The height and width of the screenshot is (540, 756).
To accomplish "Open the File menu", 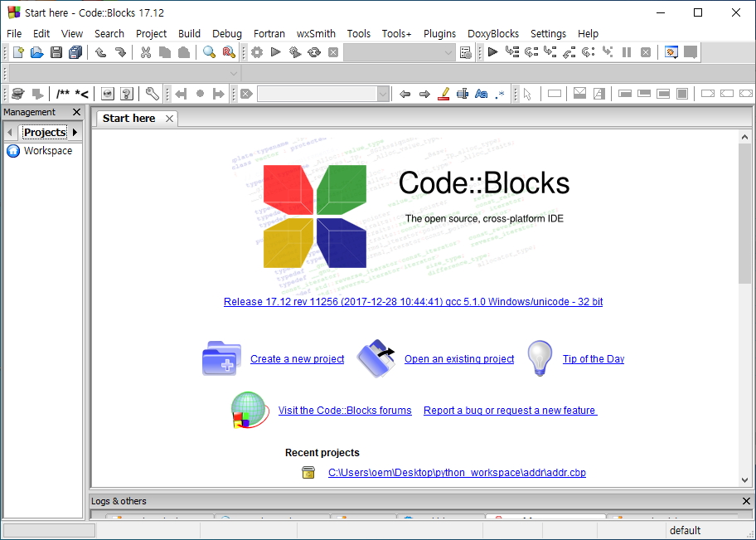I will [x=14, y=33].
